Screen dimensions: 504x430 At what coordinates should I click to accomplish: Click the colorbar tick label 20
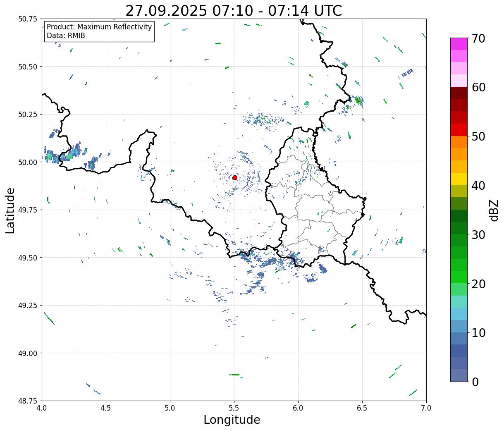click(478, 284)
